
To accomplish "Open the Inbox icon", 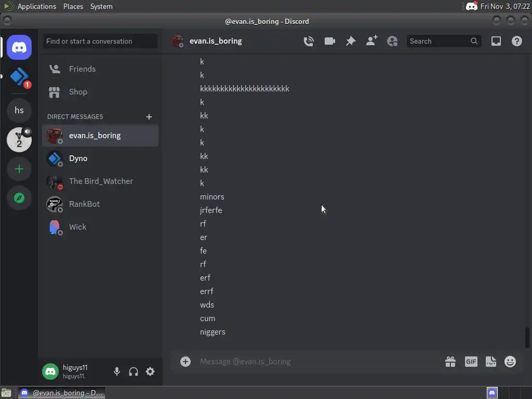I will [x=496, y=41].
